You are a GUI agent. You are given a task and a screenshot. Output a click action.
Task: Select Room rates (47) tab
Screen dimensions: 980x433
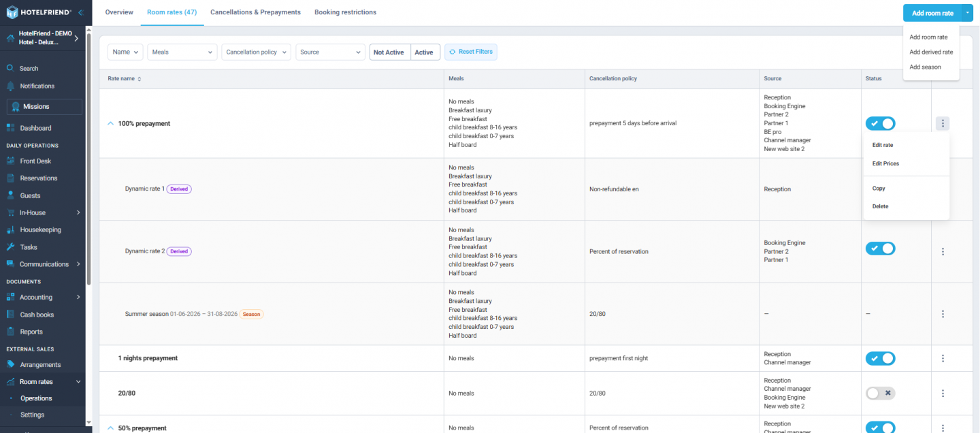click(172, 12)
